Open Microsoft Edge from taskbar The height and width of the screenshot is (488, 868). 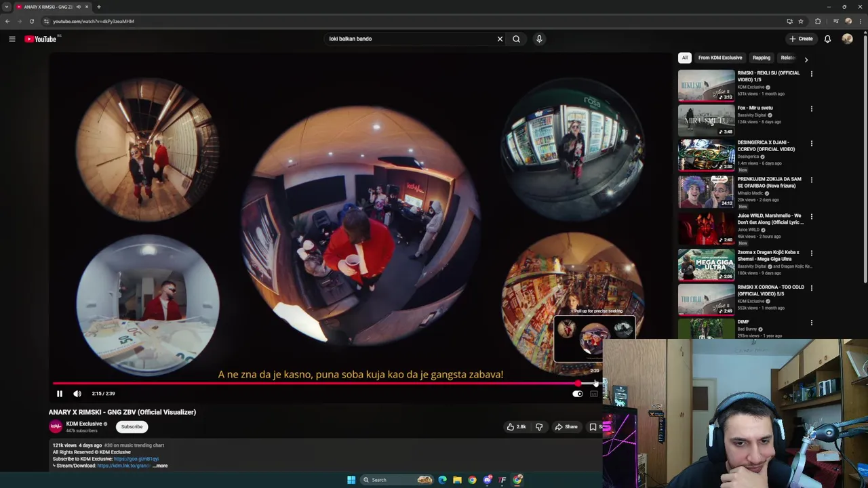442,480
